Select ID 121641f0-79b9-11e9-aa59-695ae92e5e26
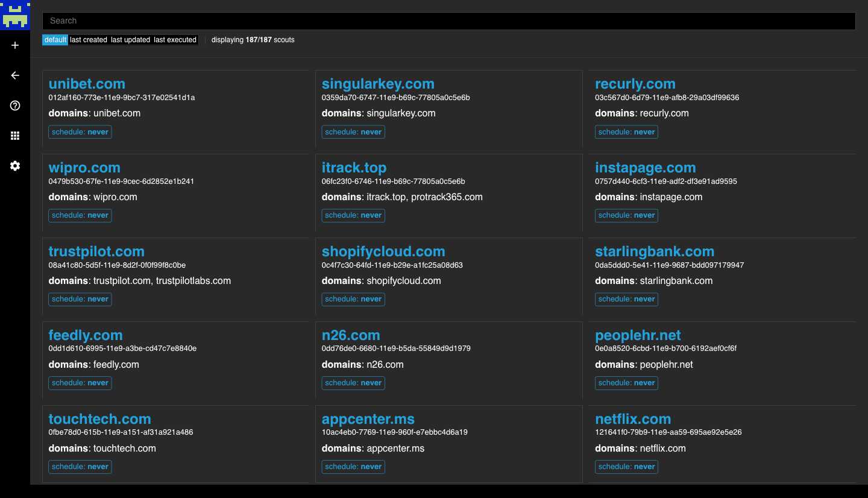 (668, 433)
